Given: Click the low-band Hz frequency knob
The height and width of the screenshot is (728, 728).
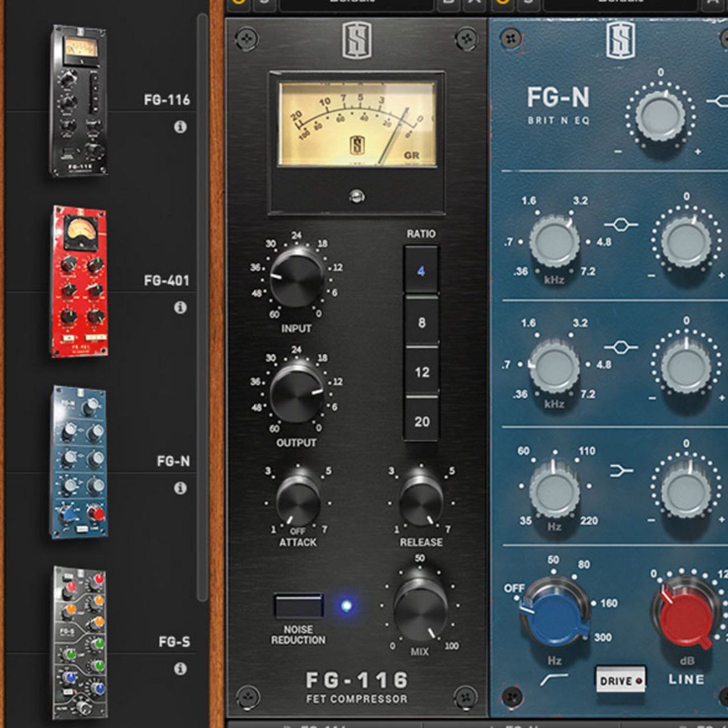Looking at the screenshot, I should [x=555, y=489].
